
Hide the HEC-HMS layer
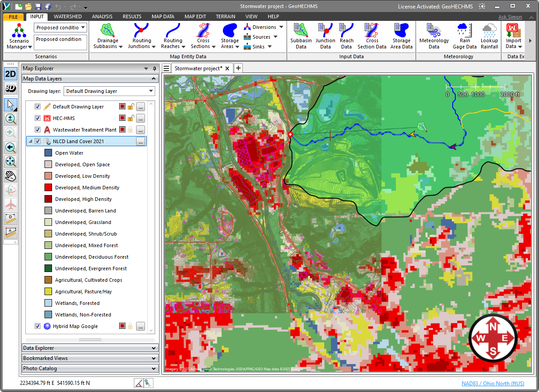(37, 118)
